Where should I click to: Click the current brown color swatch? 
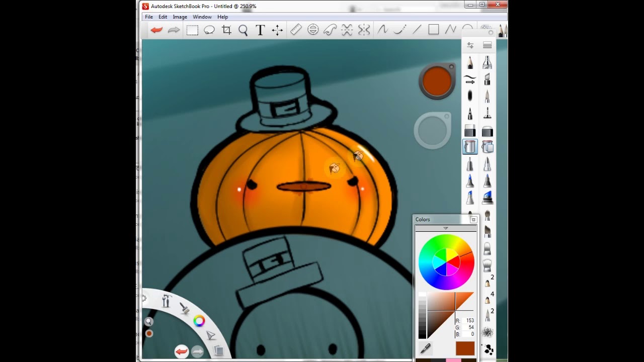click(465, 348)
